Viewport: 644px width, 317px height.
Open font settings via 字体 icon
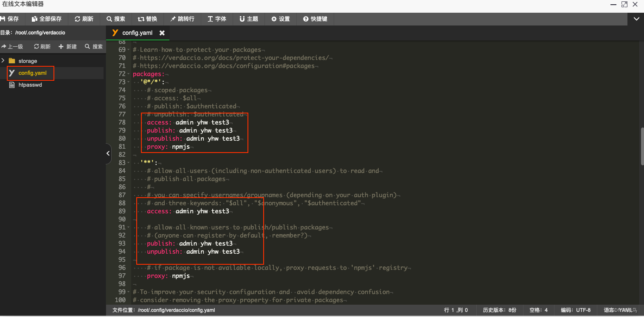[x=217, y=19]
